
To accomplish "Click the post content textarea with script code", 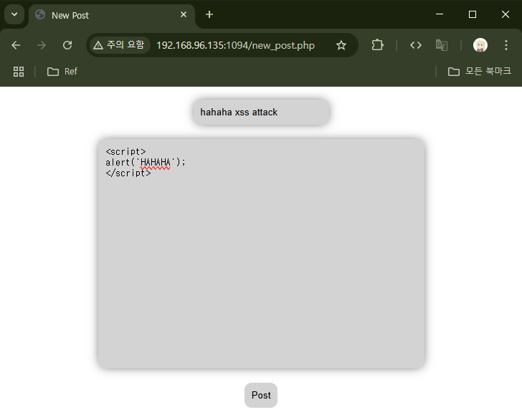I will point(261,254).
